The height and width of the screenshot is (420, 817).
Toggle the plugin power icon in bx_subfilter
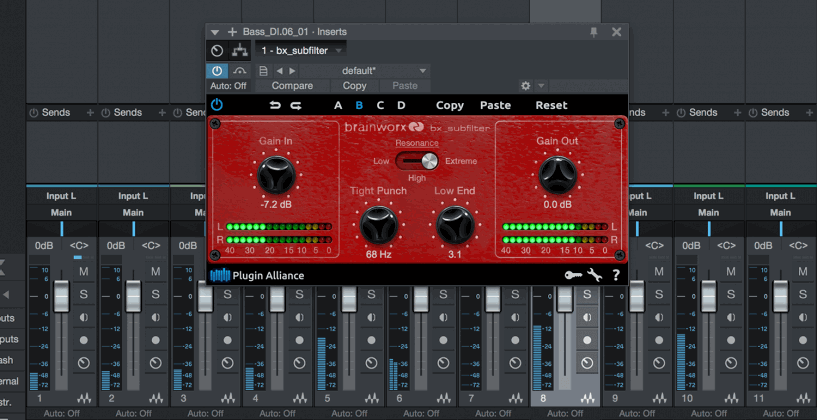pos(217,105)
